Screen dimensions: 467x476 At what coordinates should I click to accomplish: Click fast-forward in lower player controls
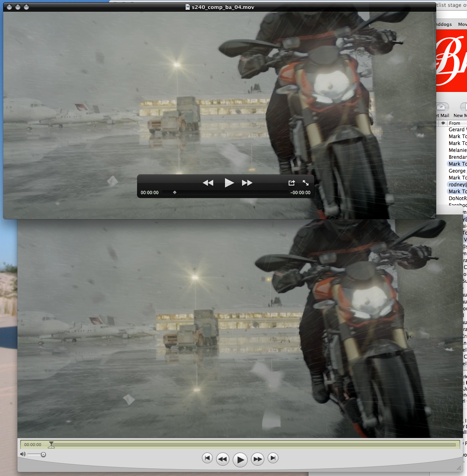tap(258, 459)
